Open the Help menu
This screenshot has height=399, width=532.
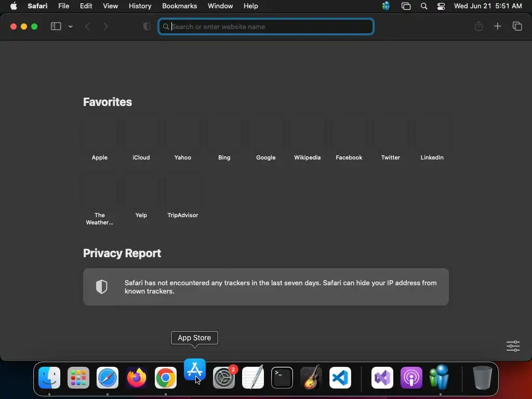[x=251, y=6]
